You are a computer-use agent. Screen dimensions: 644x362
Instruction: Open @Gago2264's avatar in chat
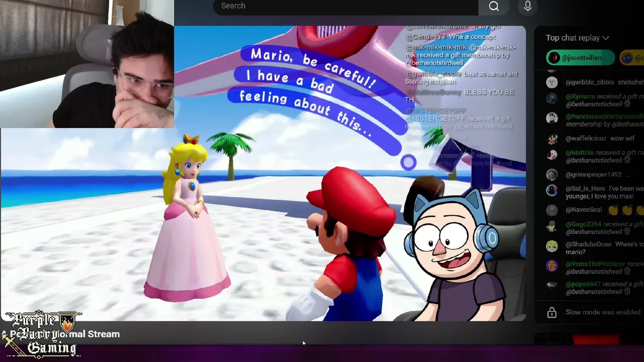(552, 226)
